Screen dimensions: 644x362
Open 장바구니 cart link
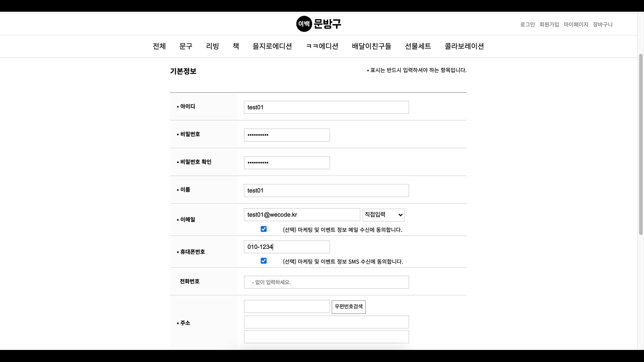pos(602,24)
